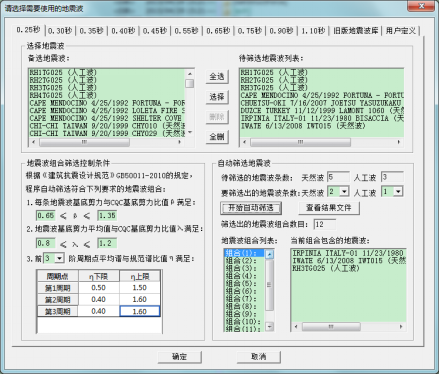This screenshot has width=439, height=375.
Task: Select CAPE MENDOCINO LOLETA FIRE candidate wave
Action: coord(107,111)
